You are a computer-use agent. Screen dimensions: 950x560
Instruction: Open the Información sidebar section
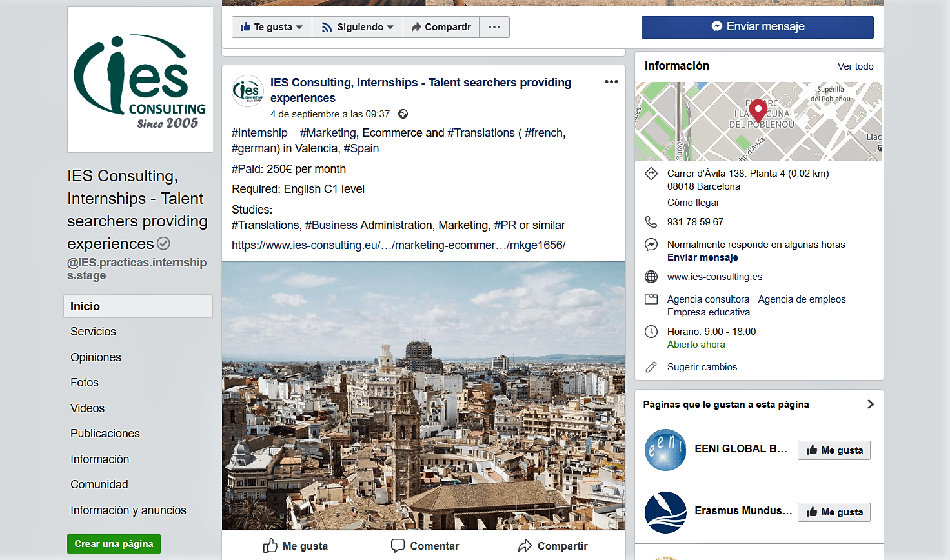(x=100, y=459)
